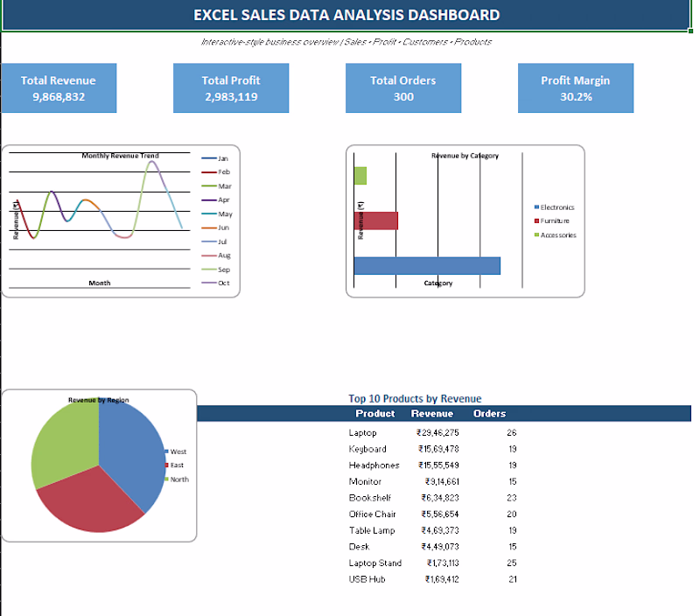The height and width of the screenshot is (616, 700).
Task: Click the Product column header
Action: 375,413
